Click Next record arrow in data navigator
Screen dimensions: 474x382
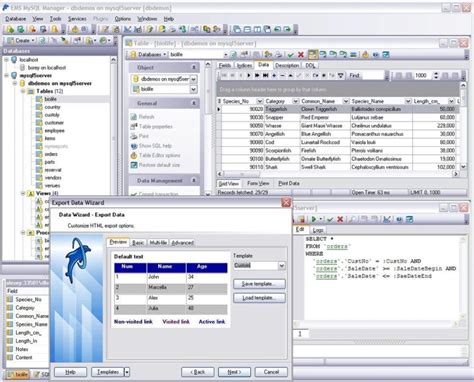pyautogui.click(x=249, y=76)
